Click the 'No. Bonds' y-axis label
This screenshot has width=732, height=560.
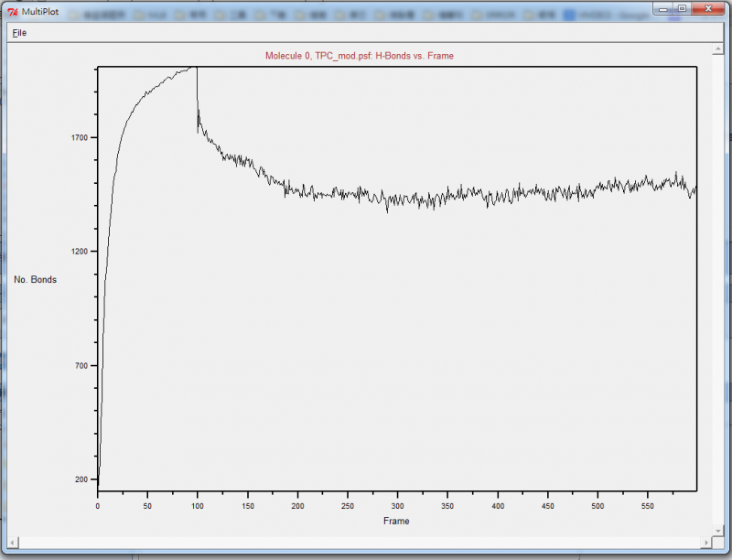click(35, 279)
